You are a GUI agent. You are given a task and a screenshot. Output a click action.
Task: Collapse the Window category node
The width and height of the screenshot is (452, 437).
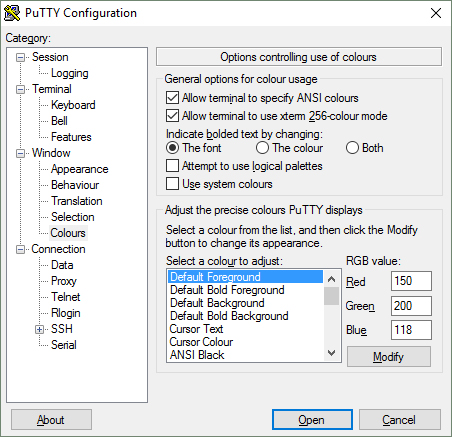click(21, 153)
